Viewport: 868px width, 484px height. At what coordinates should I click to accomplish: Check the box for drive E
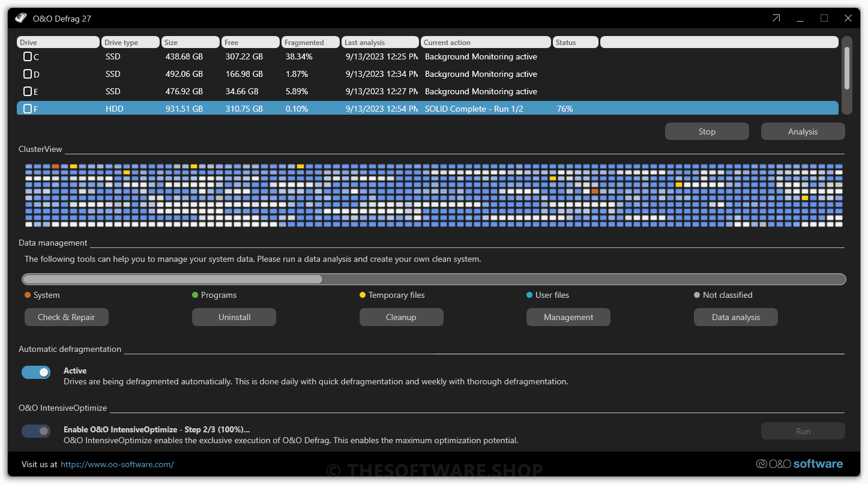tap(28, 91)
